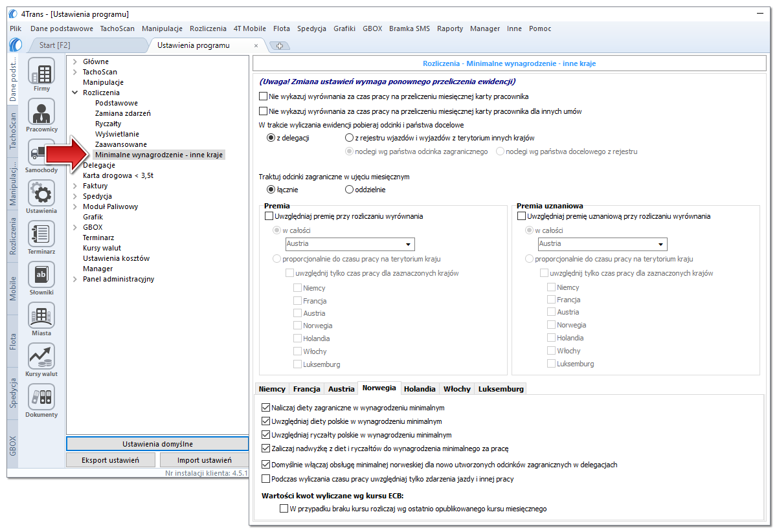Select 'z rejestru wjazdów i wyjazdów' radio button
Image resolution: width=777 pixels, height=532 pixels.
[x=349, y=138]
